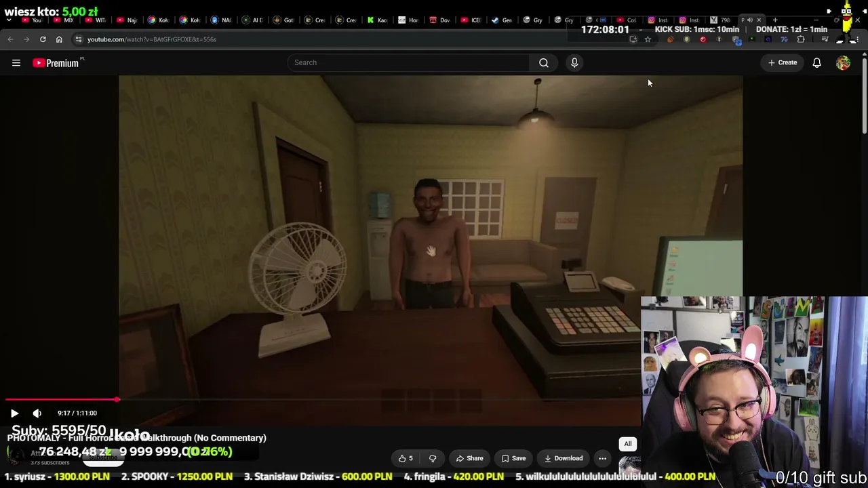The width and height of the screenshot is (868, 488).
Task: Share the video
Action: tap(469, 459)
